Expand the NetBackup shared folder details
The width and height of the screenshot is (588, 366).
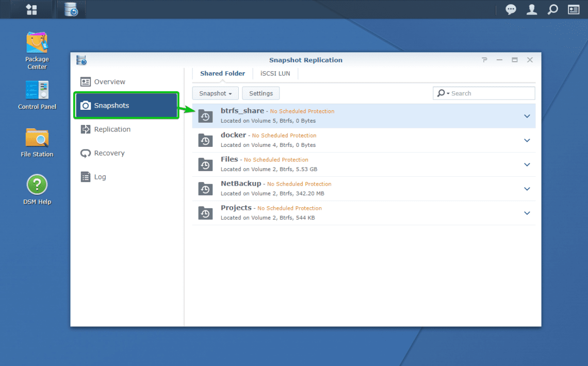[x=527, y=189]
